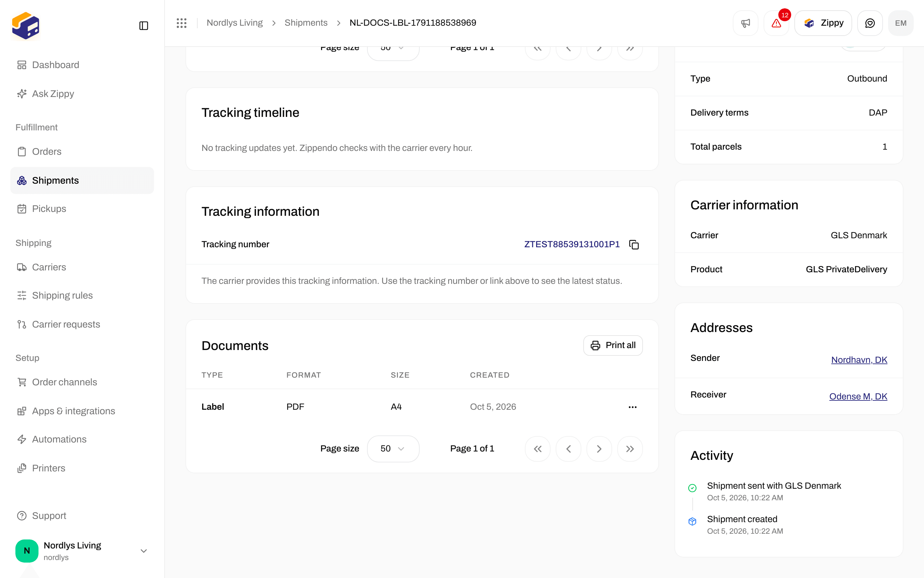The width and height of the screenshot is (924, 578).
Task: Go to Documents next page
Action: (599, 449)
